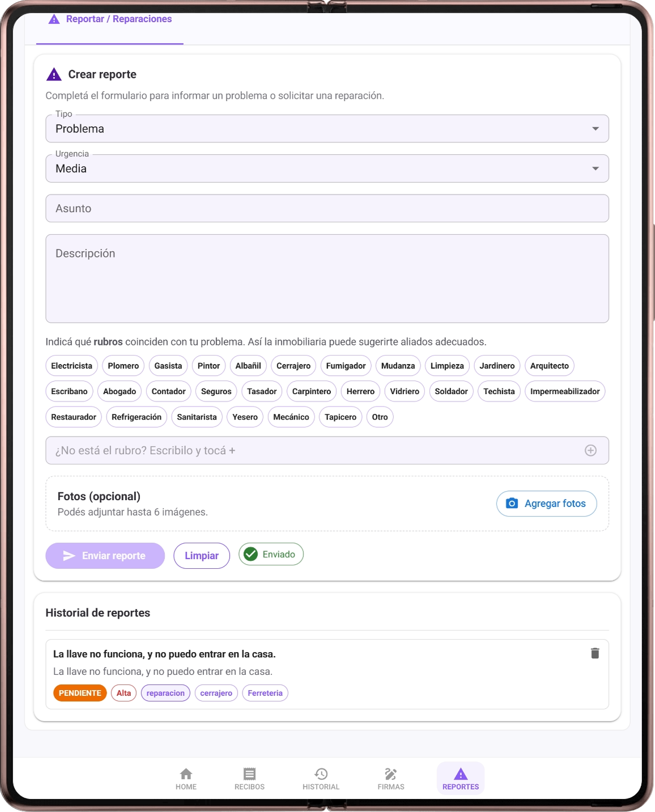The image size is (655, 812).
Task: Select the Refrigeración chip
Action: (x=137, y=417)
